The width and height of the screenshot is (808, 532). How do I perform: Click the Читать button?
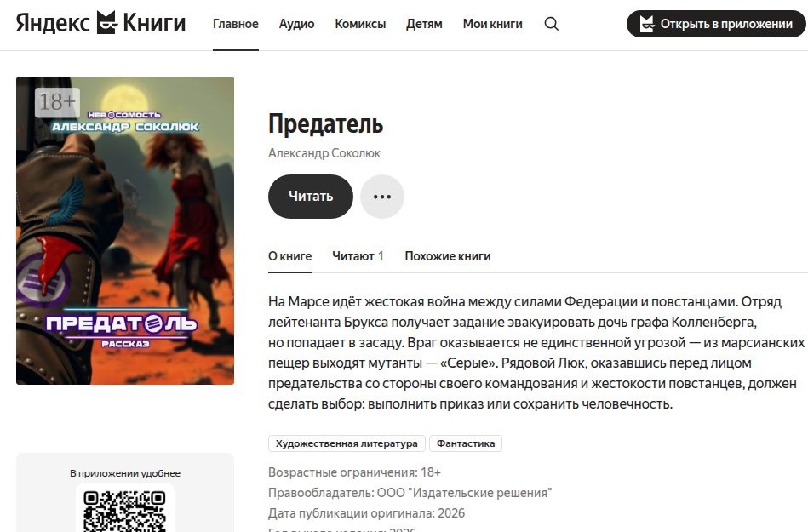point(310,197)
